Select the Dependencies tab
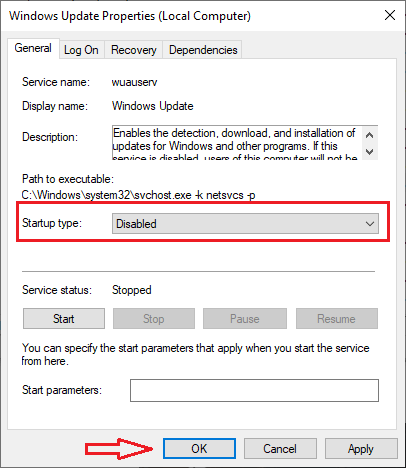 click(x=203, y=50)
